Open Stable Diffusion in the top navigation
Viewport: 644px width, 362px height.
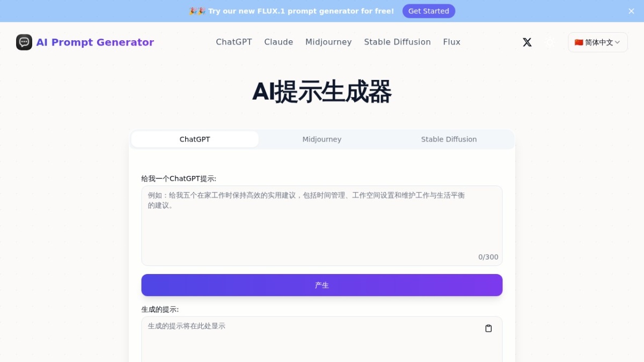[x=397, y=42]
